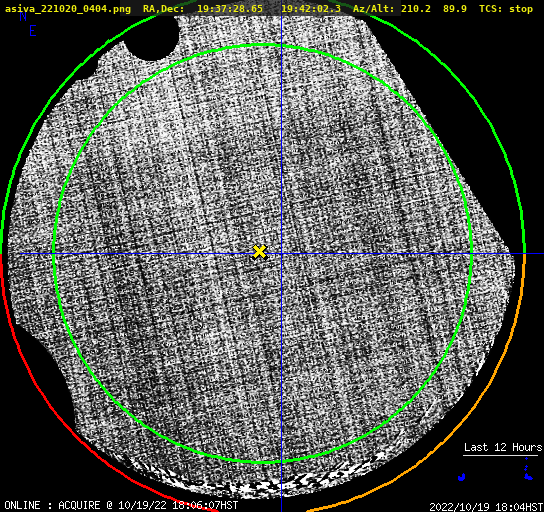Click the blue crosshair intersection point

[x=281, y=254]
